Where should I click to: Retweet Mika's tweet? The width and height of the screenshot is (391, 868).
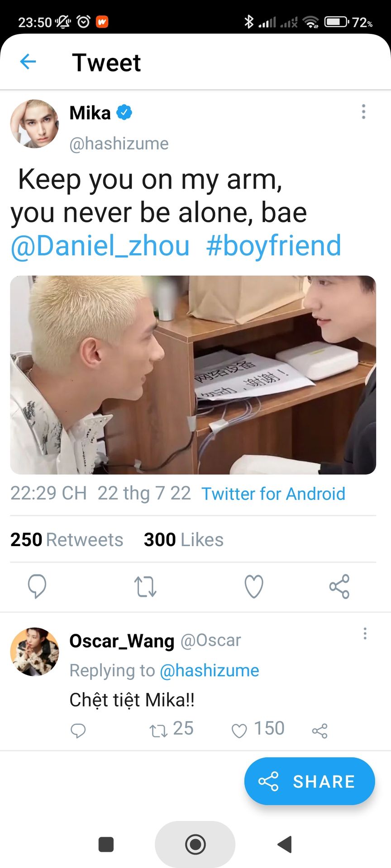[x=145, y=586]
